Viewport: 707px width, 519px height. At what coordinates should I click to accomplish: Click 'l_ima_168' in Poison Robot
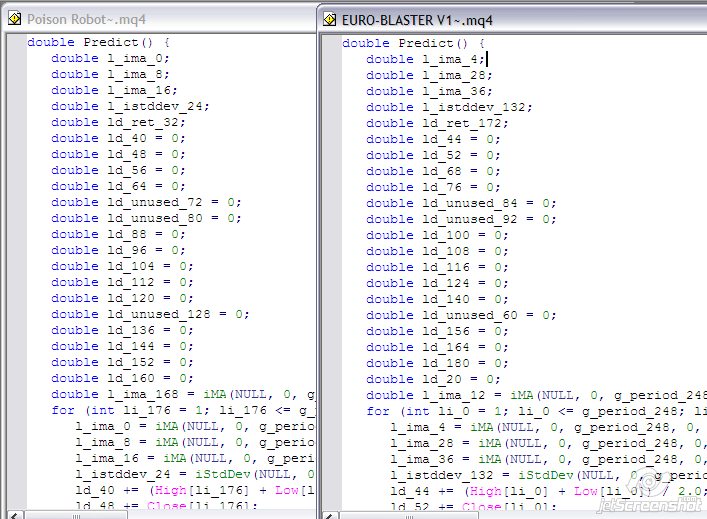coord(142,395)
